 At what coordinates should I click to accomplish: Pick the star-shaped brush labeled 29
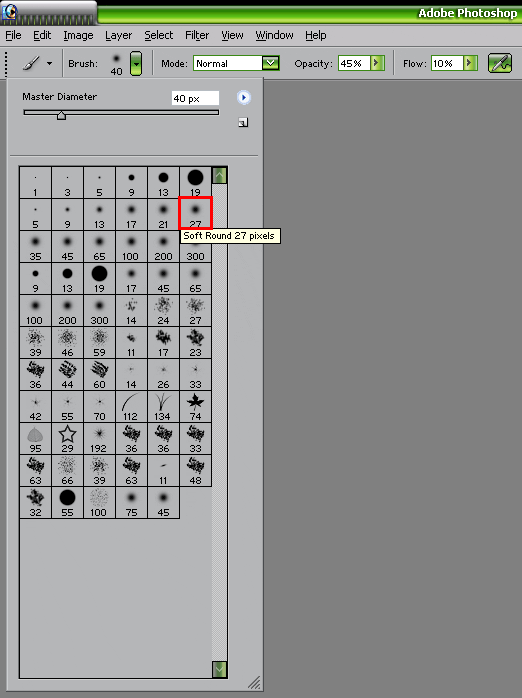pos(67,438)
